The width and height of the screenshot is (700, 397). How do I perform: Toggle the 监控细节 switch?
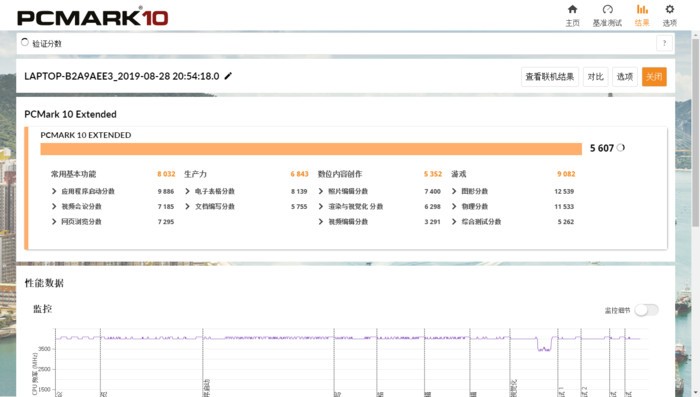(647, 310)
